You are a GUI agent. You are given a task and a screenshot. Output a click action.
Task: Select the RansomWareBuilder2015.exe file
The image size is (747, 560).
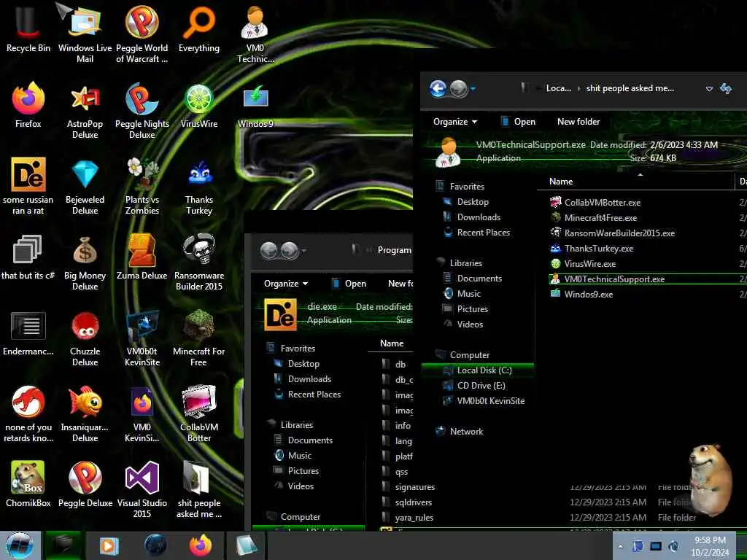tap(613, 233)
